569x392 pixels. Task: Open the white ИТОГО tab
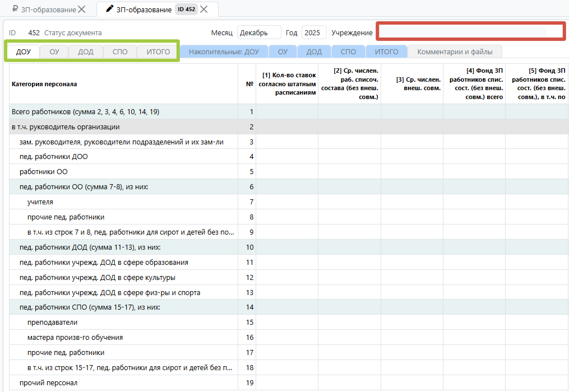(158, 52)
